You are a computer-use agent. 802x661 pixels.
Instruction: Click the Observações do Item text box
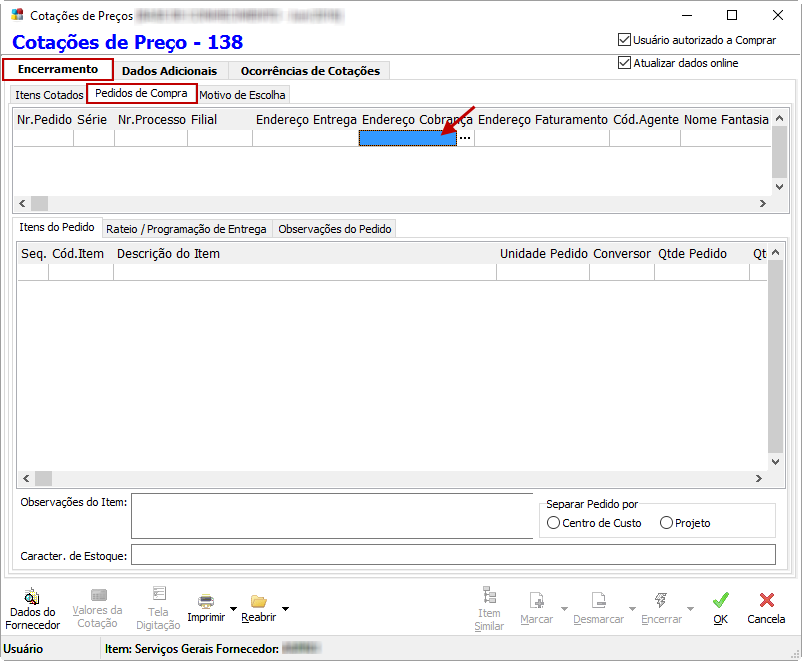[332, 515]
